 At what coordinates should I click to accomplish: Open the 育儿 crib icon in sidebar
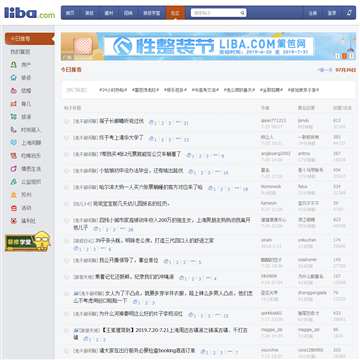(14, 104)
